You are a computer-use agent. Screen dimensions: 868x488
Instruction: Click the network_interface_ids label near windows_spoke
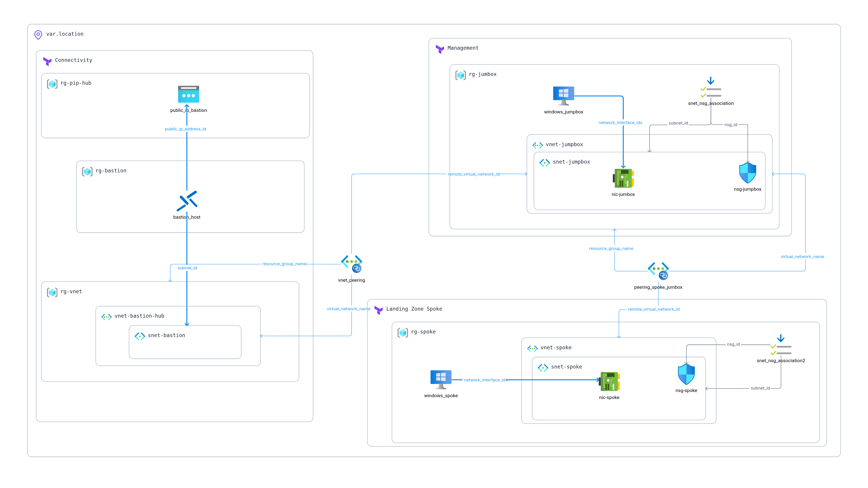coord(486,380)
